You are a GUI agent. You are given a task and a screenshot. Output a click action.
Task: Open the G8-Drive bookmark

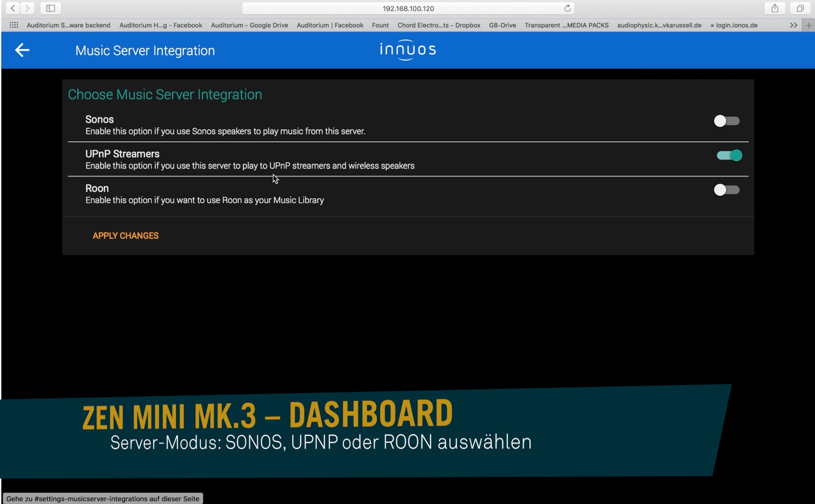(503, 25)
